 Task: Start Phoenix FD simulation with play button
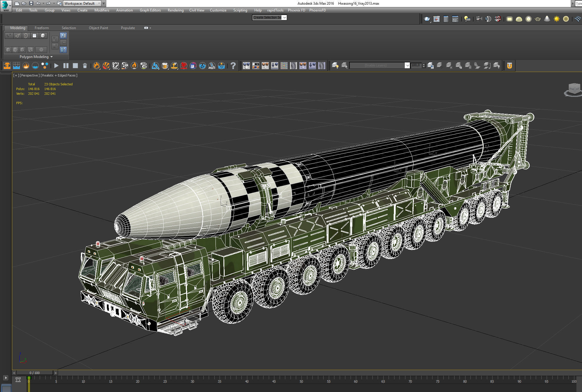click(56, 66)
